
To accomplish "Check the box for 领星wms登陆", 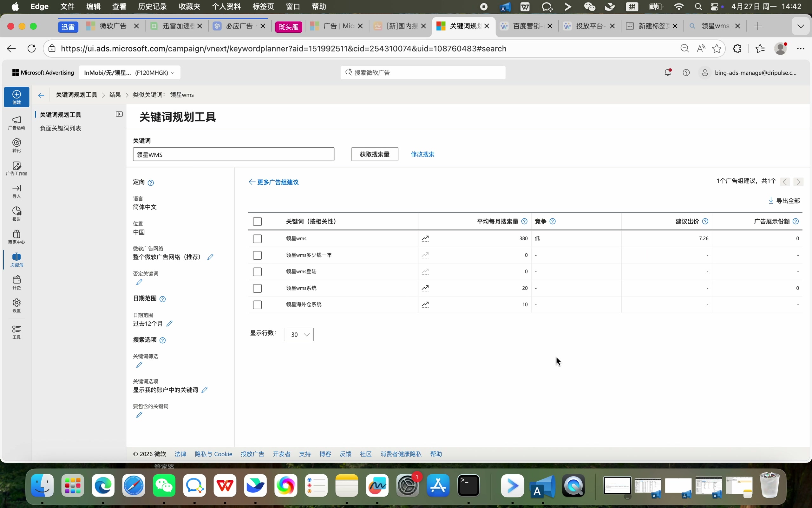I will coord(257,272).
